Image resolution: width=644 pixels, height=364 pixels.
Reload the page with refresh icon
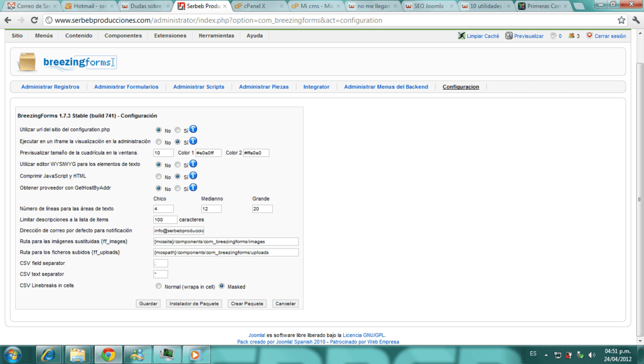click(35, 20)
